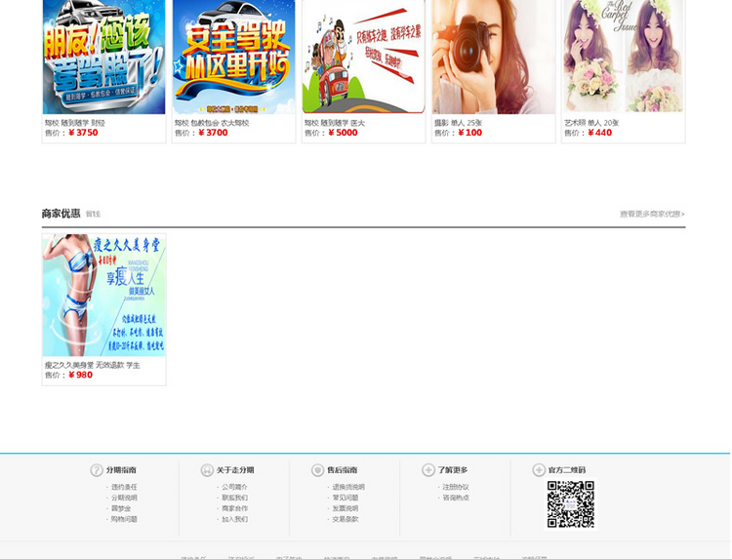Open the 瘦之久久美身堂 slimming ad image
Screen dimensions: 732x560
pos(104,296)
